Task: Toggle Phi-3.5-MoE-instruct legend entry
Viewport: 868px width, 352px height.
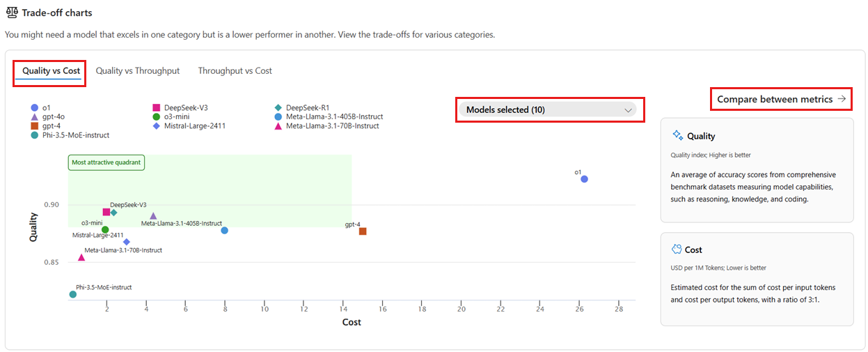Action: coord(75,135)
